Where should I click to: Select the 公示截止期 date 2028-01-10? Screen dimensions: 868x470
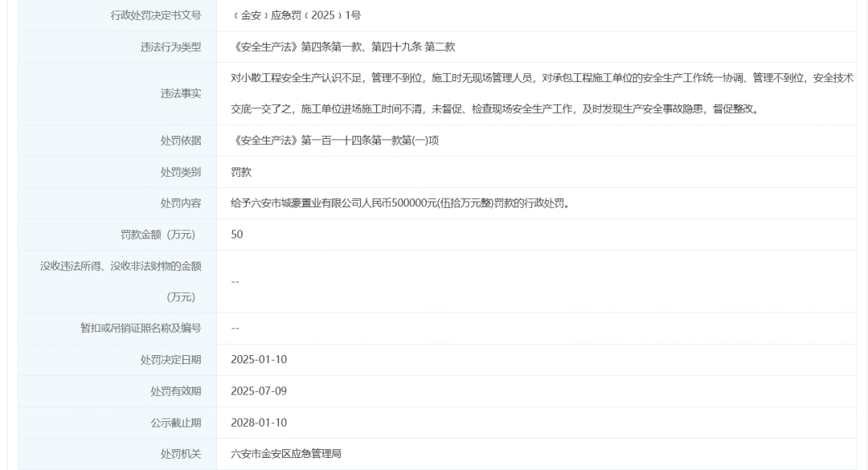coord(258,422)
